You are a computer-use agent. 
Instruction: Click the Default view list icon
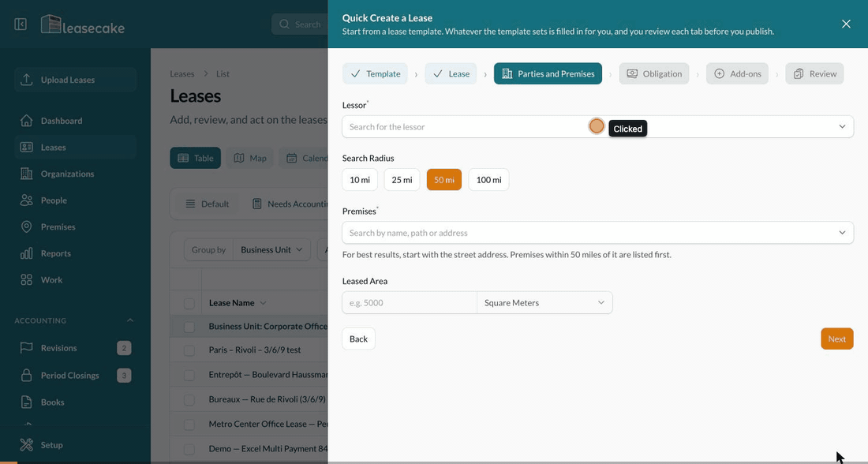(x=190, y=204)
